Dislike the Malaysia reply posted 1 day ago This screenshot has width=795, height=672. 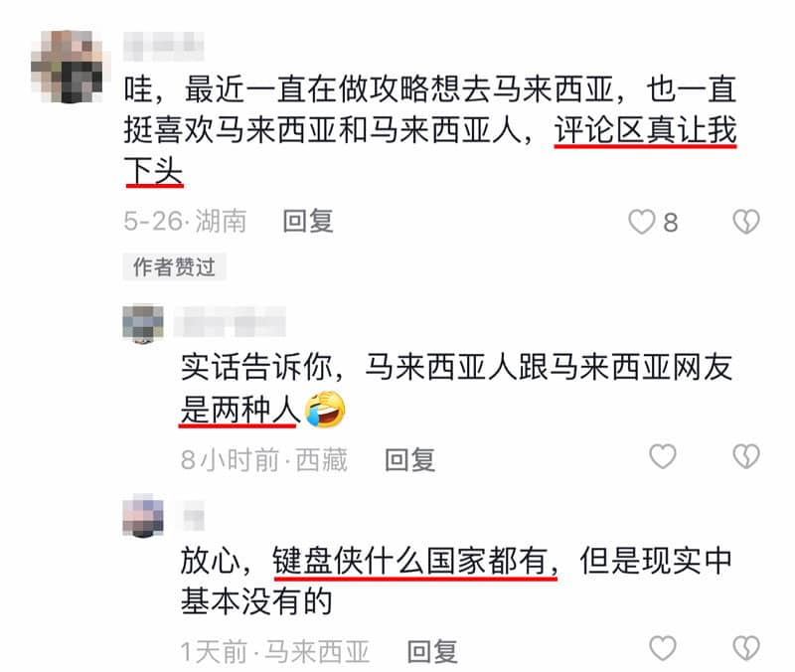pos(746,648)
